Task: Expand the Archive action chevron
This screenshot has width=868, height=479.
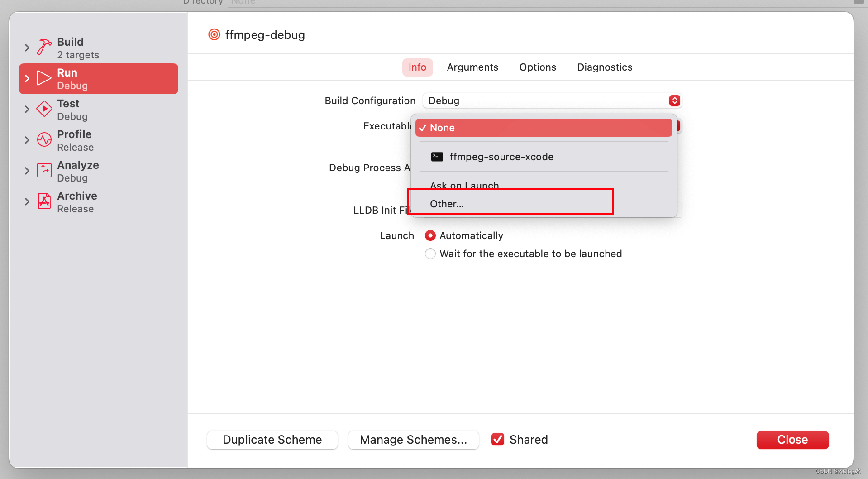Action: [x=27, y=201]
